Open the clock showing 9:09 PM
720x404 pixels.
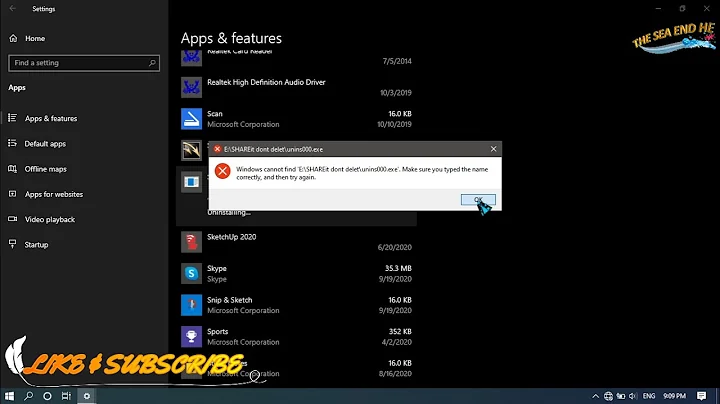pyautogui.click(x=674, y=396)
